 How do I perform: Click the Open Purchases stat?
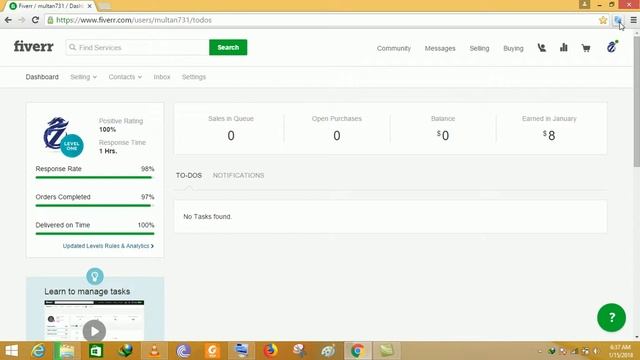(x=337, y=129)
